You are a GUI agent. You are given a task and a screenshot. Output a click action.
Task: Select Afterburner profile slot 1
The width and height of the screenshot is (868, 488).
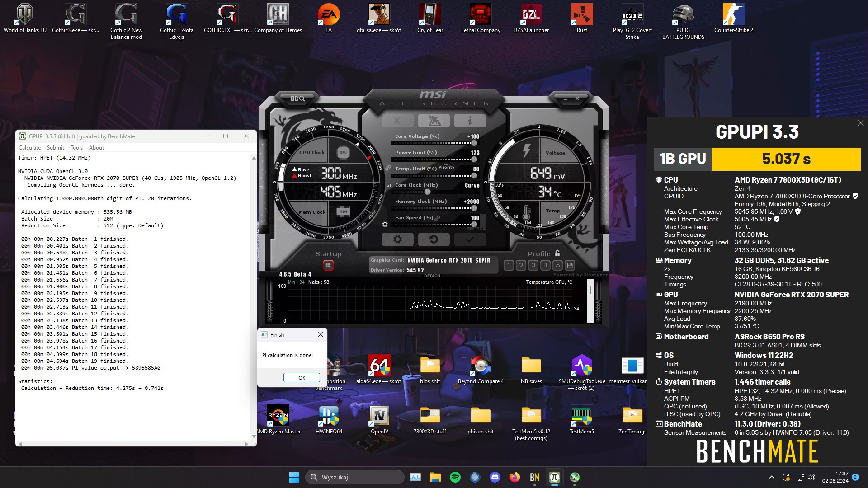coord(509,265)
